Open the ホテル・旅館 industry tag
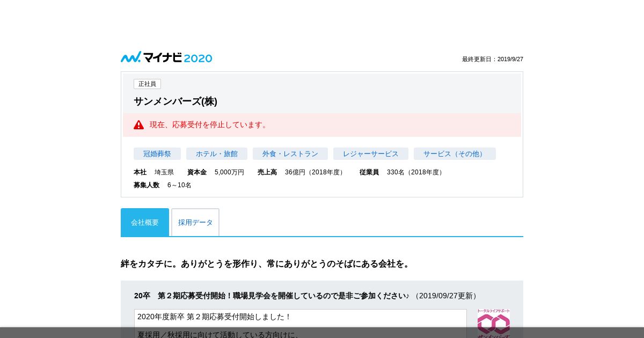 tap(217, 154)
